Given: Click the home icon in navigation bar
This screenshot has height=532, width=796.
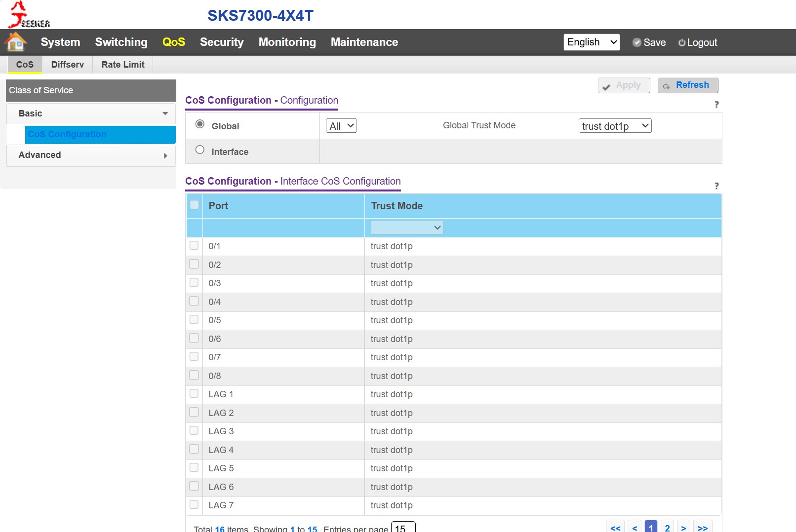Looking at the screenshot, I should (x=16, y=42).
